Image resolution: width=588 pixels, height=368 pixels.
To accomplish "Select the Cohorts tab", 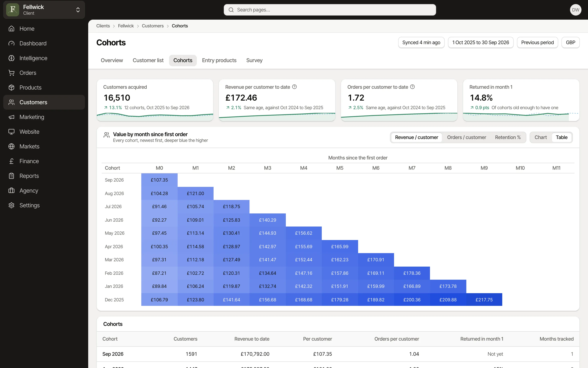I will click(183, 60).
